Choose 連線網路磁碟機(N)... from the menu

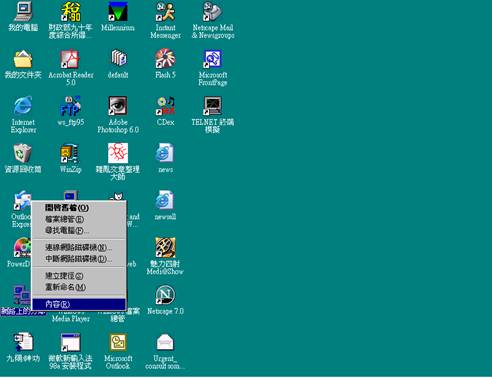(79, 247)
